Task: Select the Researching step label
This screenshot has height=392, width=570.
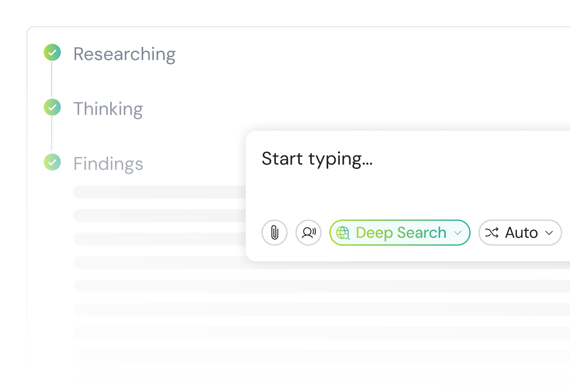Action: pyautogui.click(x=125, y=53)
